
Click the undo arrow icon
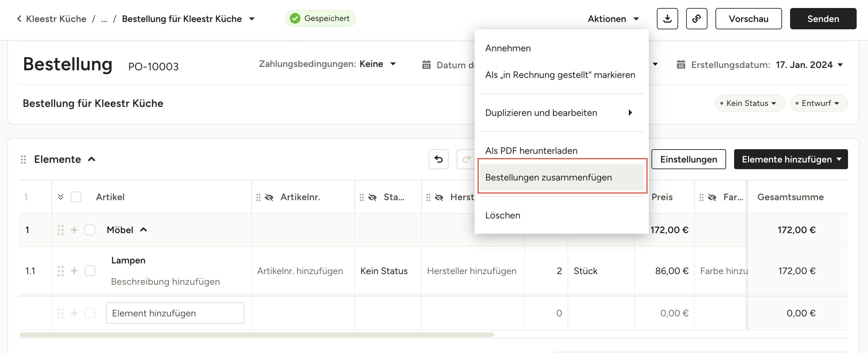438,159
